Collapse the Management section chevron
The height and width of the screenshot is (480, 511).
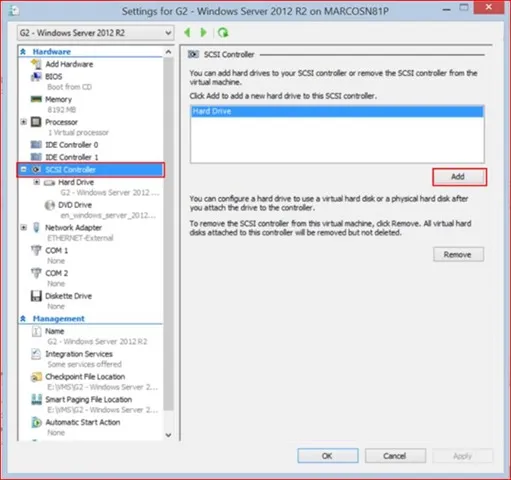[x=23, y=318]
